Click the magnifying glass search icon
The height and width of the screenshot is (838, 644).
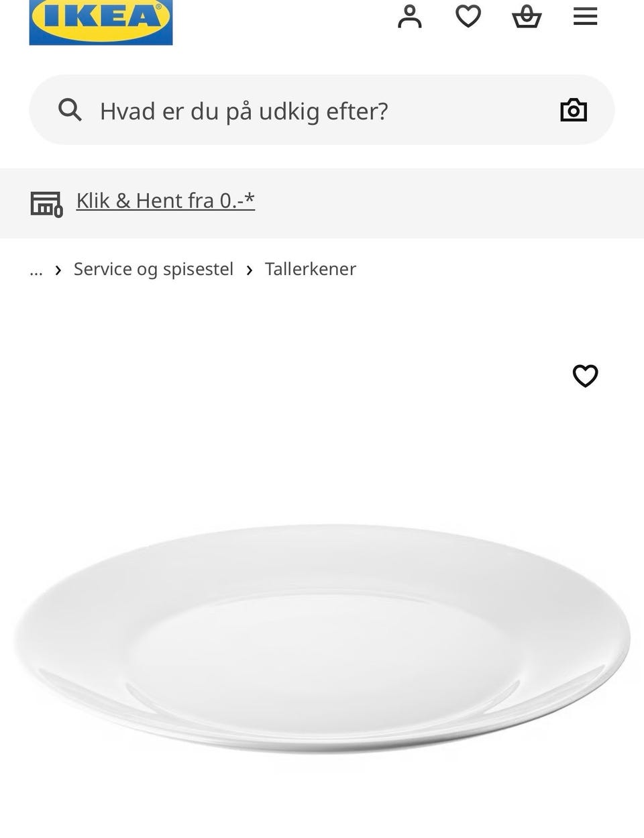point(70,110)
